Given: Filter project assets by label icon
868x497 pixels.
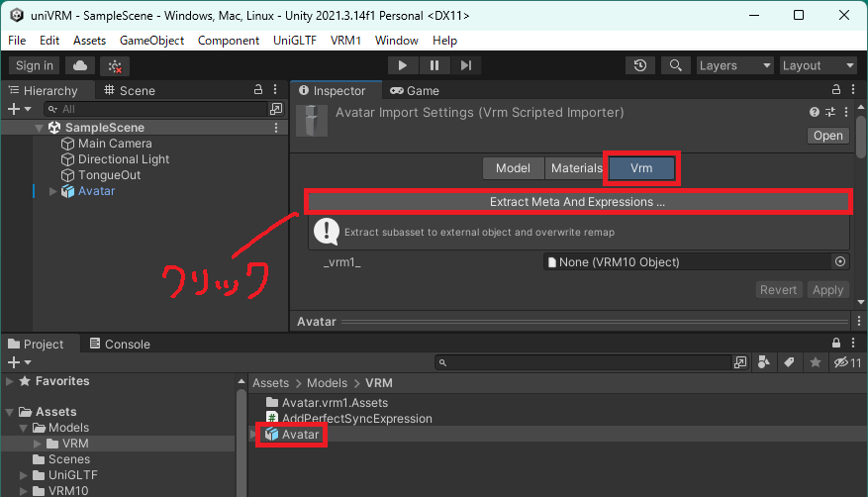Looking at the screenshot, I should pyautogui.click(x=790, y=363).
